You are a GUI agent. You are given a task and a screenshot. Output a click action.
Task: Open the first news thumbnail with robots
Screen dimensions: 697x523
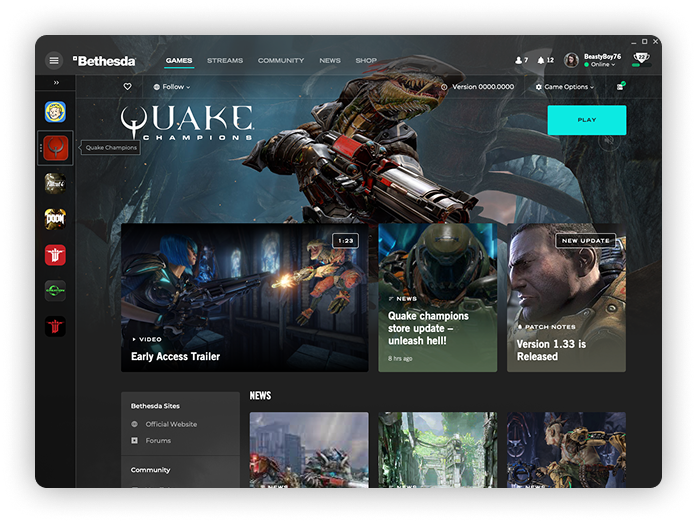click(309, 450)
